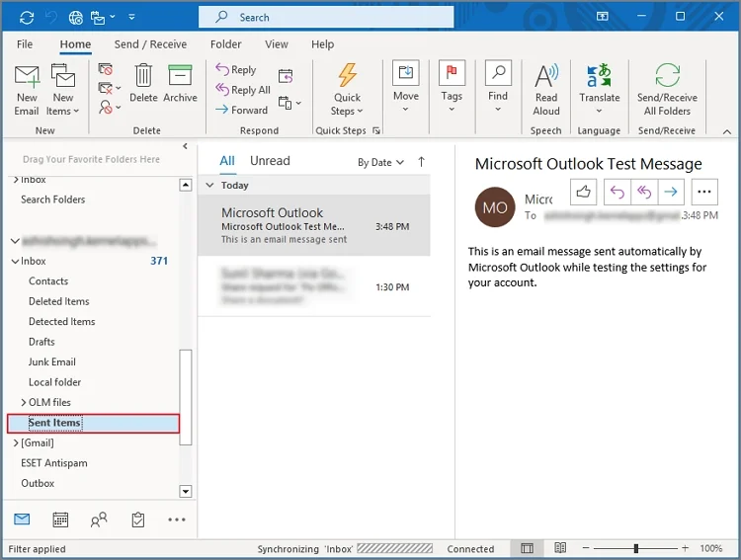Select the Home ribbon tab
This screenshot has height=560, width=741.
(x=75, y=44)
